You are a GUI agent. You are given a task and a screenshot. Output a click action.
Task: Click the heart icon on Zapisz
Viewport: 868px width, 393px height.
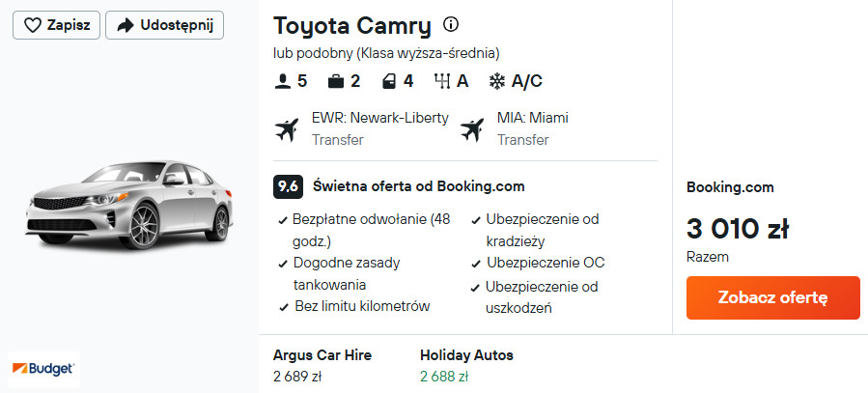pos(33,25)
